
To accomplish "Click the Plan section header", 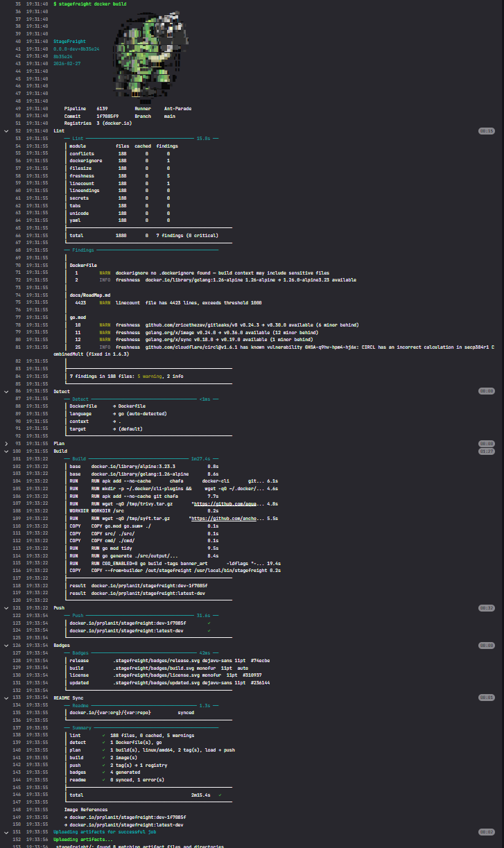I will tap(59, 443).
